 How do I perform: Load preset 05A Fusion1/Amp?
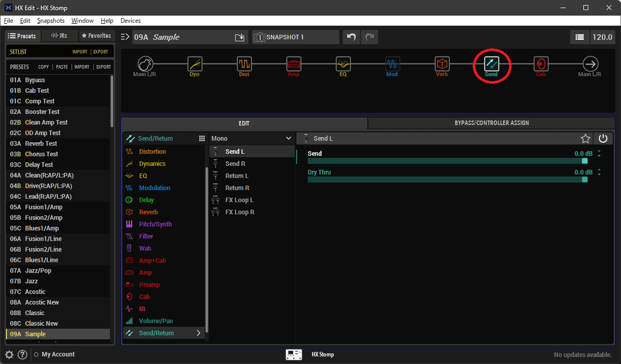[x=58, y=207]
